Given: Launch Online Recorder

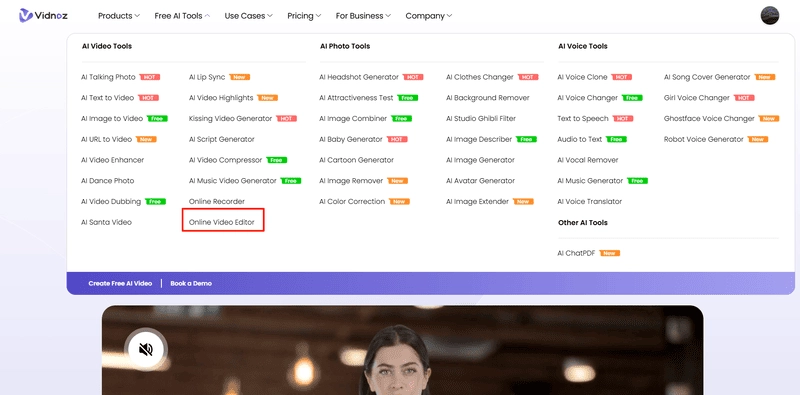Looking at the screenshot, I should tap(216, 201).
